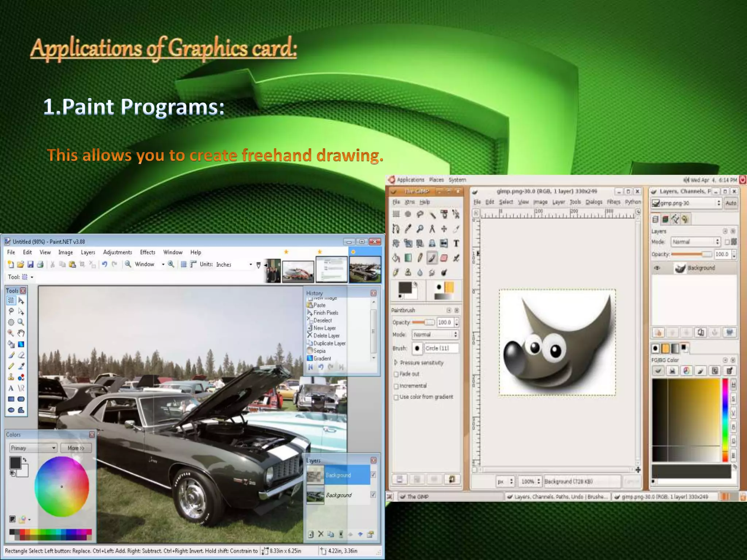
Task: Select the Zoom magnifier tool in Paint.NET Tools
Action: click(21, 322)
